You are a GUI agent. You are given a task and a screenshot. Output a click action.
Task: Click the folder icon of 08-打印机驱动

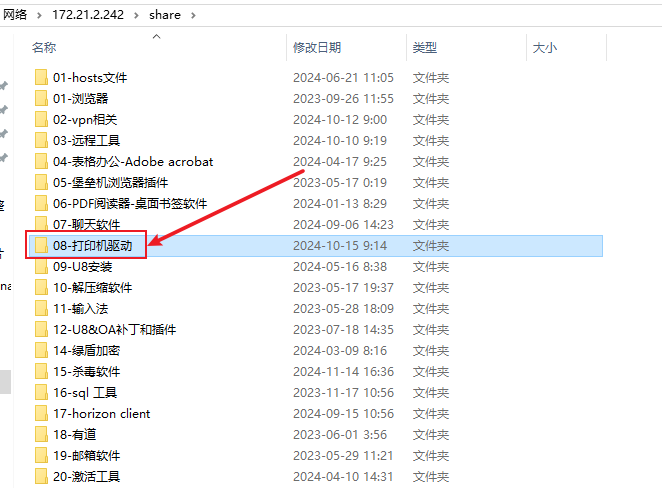coord(41,245)
